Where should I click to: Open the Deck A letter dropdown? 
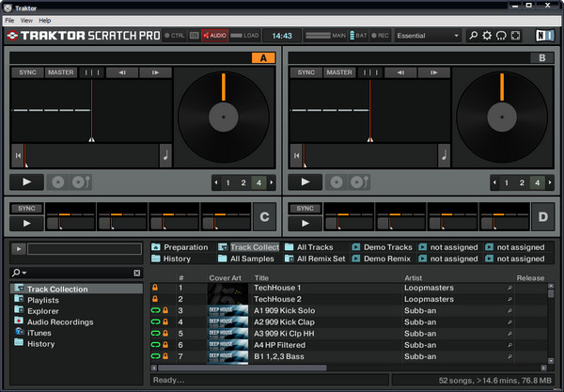click(x=260, y=58)
